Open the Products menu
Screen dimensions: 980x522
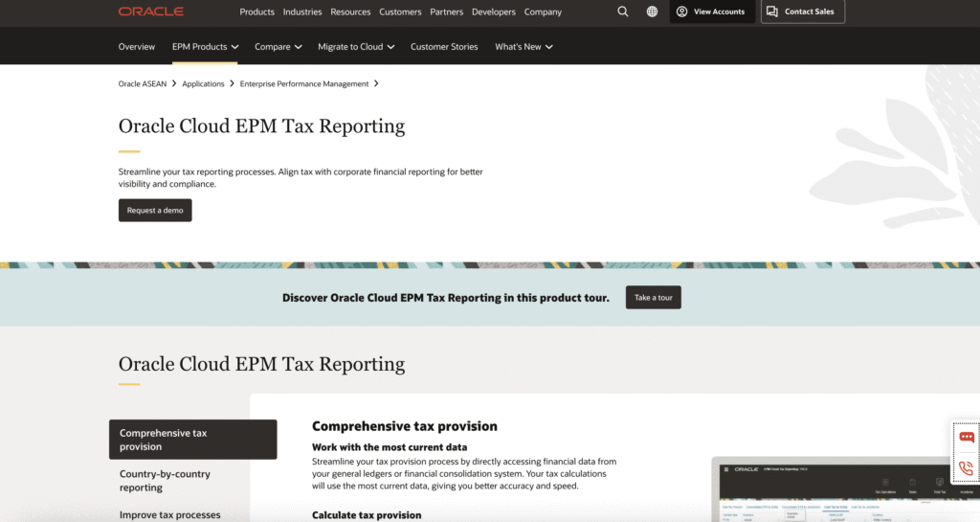pyautogui.click(x=256, y=11)
